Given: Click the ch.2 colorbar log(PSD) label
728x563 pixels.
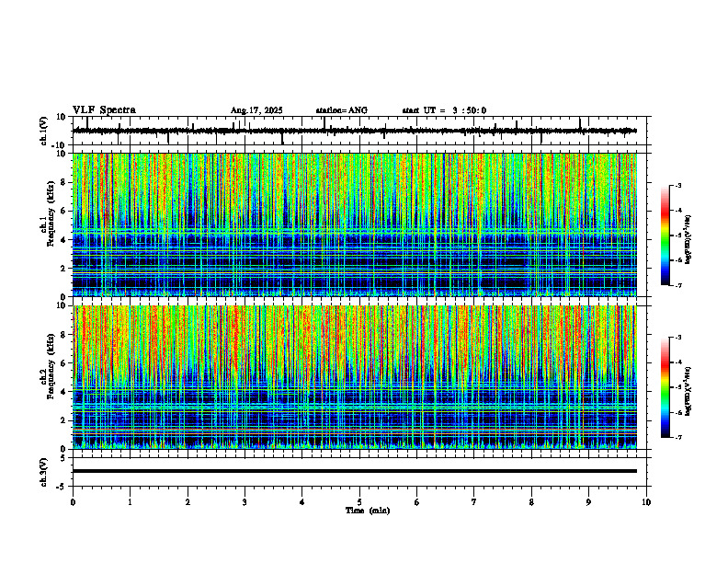Looking at the screenshot, I should (x=688, y=391).
